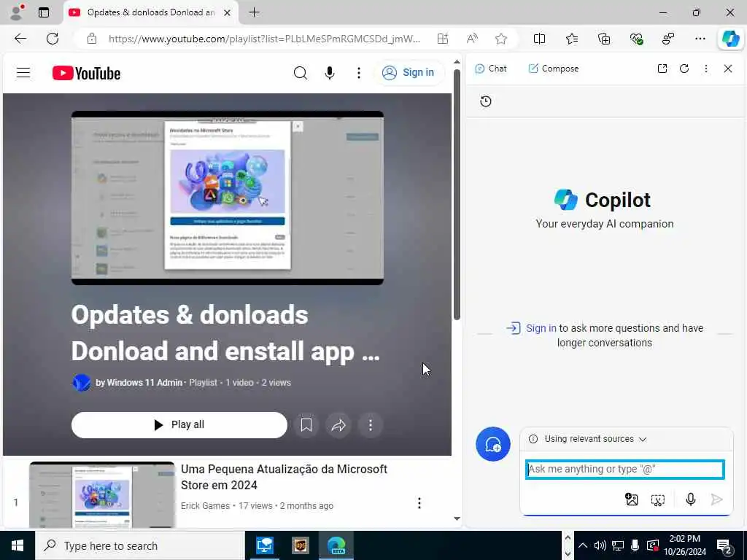Open Erick Games channel link
The height and width of the screenshot is (560, 747).
click(205, 506)
